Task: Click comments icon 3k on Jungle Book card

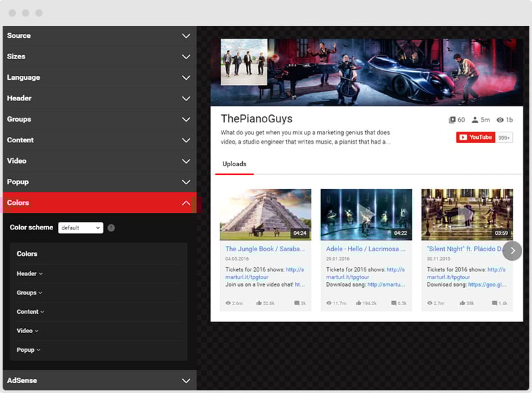Action: 297,303
